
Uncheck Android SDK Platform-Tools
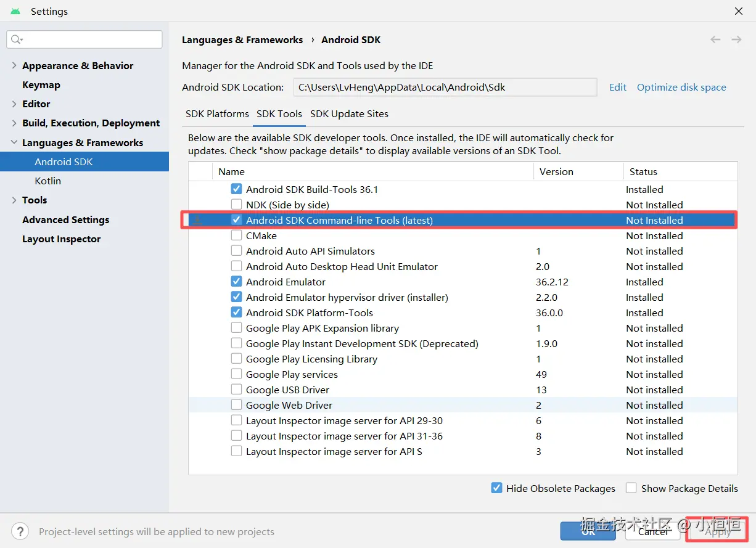pyautogui.click(x=236, y=313)
